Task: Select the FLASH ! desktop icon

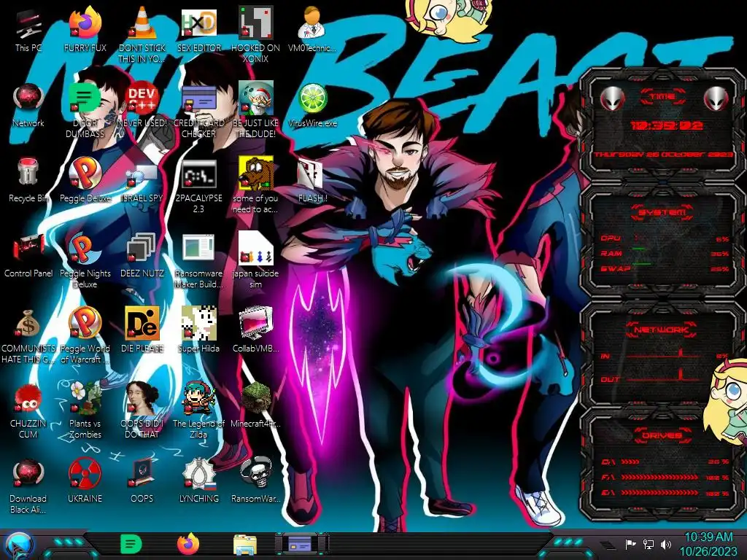Action: pyautogui.click(x=312, y=180)
